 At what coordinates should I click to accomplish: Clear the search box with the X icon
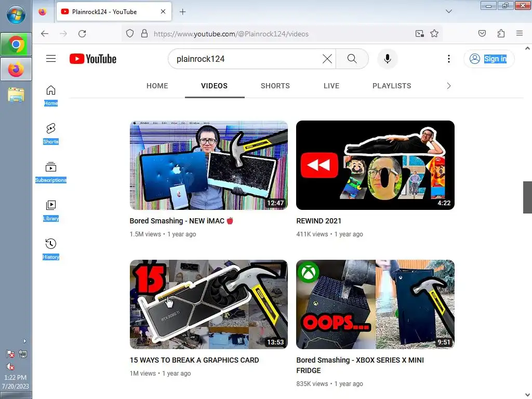pyautogui.click(x=327, y=59)
